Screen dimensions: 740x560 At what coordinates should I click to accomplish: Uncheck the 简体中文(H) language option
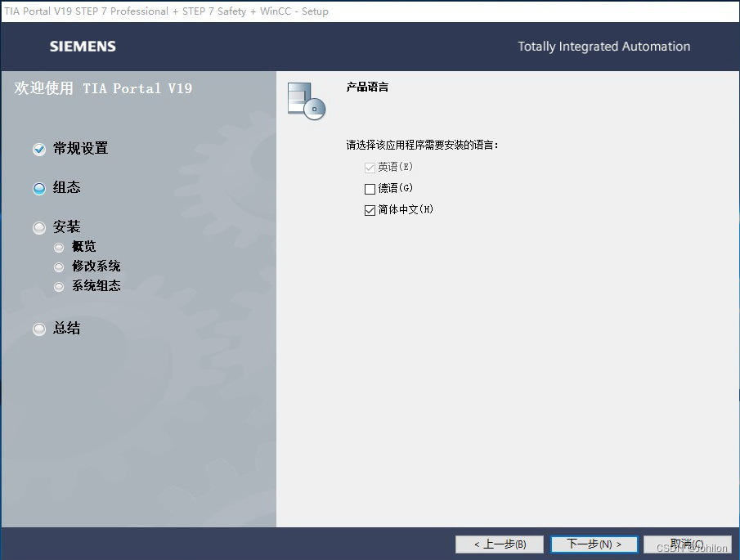370,210
